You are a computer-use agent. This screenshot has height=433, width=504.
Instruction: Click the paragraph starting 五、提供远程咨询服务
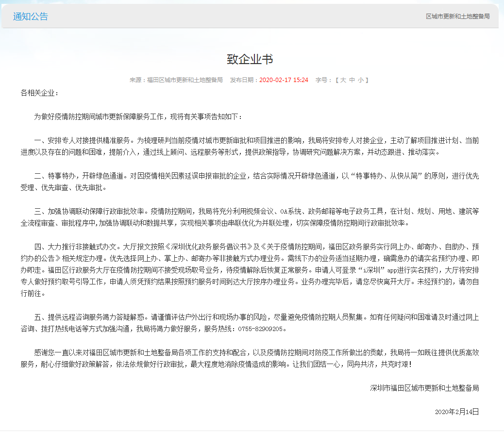click(x=250, y=323)
